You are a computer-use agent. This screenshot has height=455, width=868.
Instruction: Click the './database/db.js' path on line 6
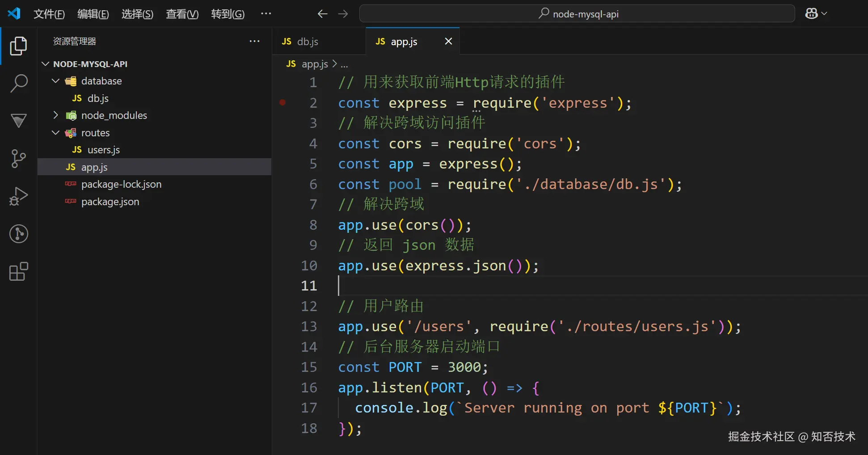(x=590, y=185)
